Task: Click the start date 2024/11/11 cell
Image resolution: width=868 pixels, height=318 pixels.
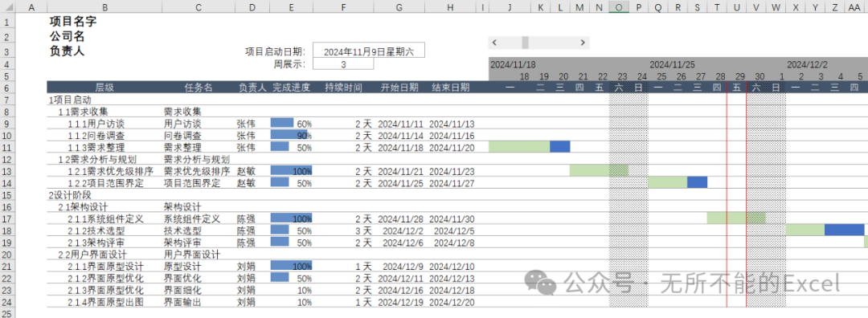Action: (x=400, y=124)
